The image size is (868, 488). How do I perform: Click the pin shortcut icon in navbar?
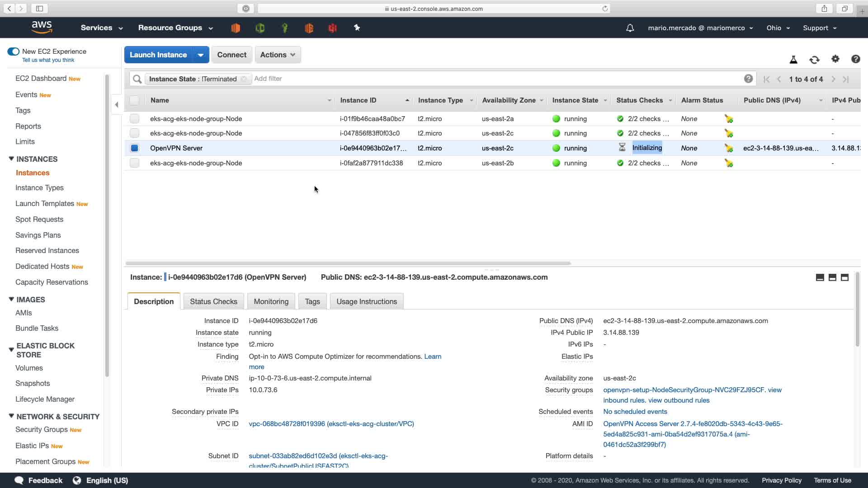357,28
